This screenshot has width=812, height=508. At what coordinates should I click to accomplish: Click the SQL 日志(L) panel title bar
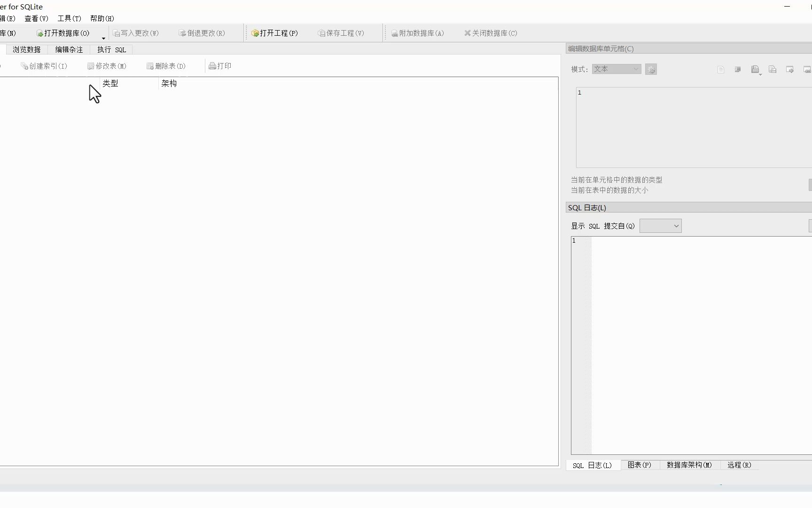tap(689, 207)
